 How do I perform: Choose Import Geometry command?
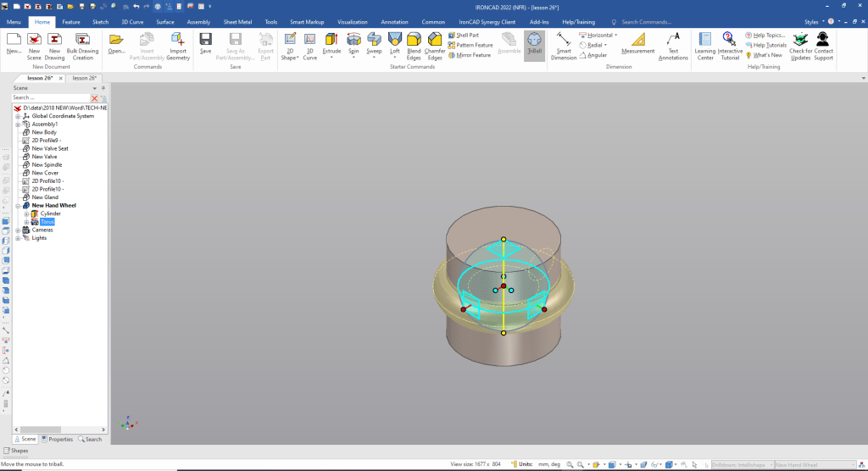(178, 39)
